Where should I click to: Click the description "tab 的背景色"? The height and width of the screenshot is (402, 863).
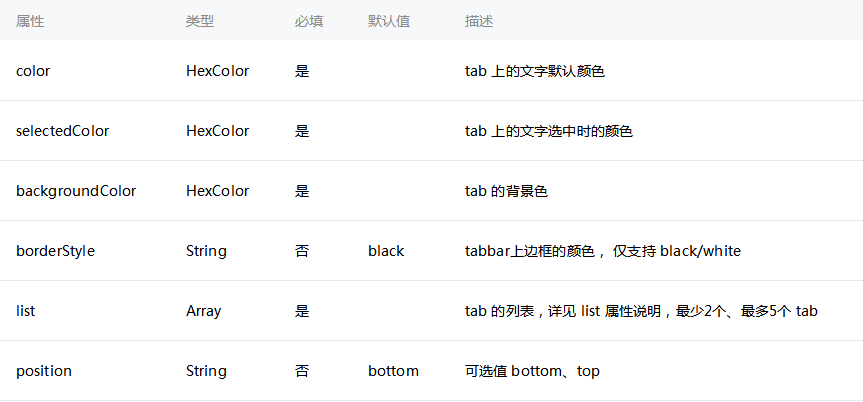click(506, 191)
